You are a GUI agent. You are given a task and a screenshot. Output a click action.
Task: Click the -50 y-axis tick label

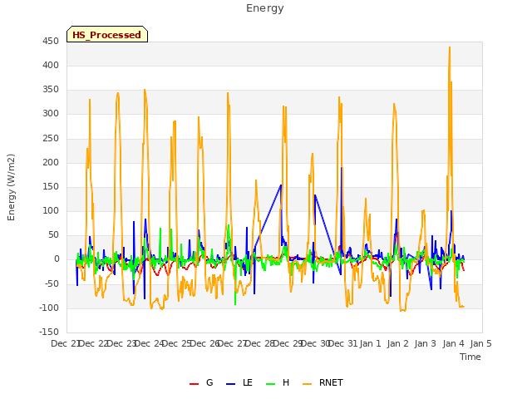52,283
